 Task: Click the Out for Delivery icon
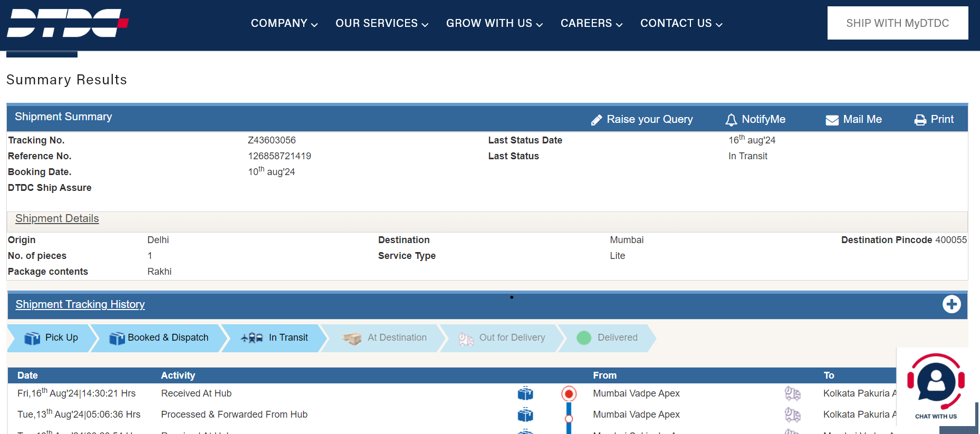coord(466,339)
